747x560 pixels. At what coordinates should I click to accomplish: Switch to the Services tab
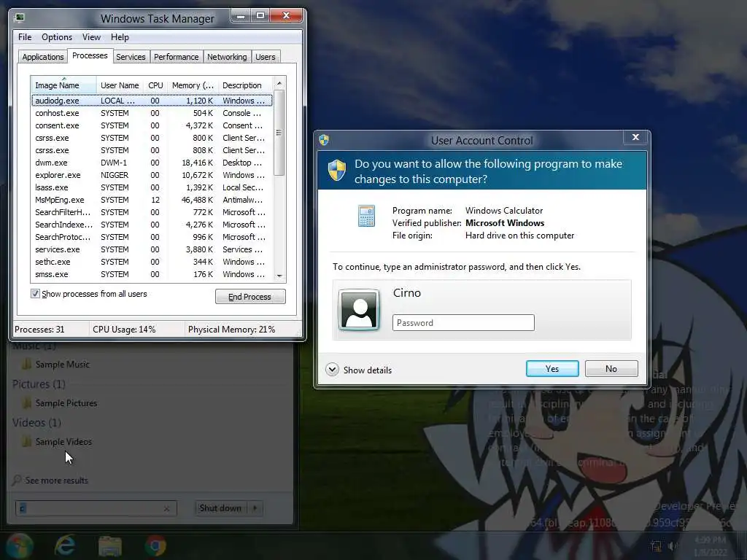[131, 57]
